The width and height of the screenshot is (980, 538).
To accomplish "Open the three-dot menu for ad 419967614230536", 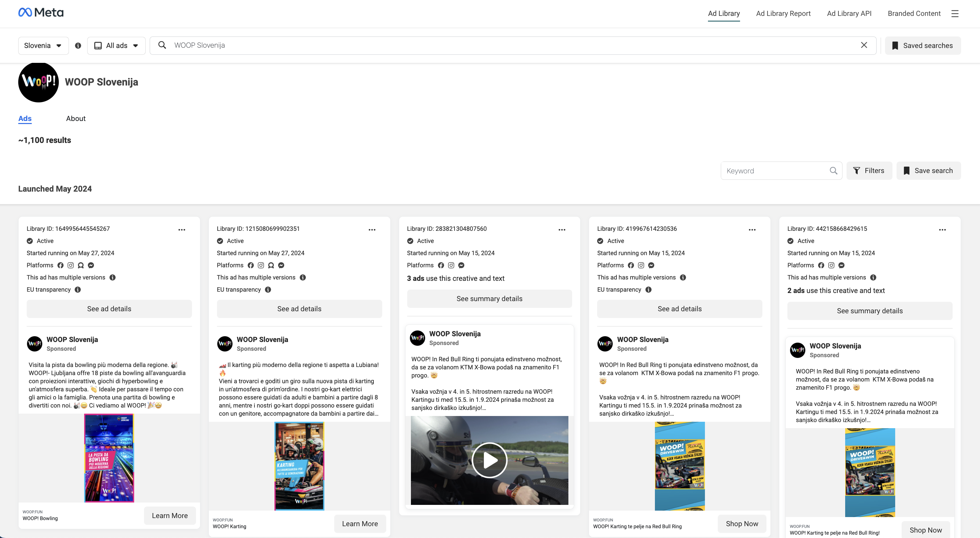I will pyautogui.click(x=752, y=230).
